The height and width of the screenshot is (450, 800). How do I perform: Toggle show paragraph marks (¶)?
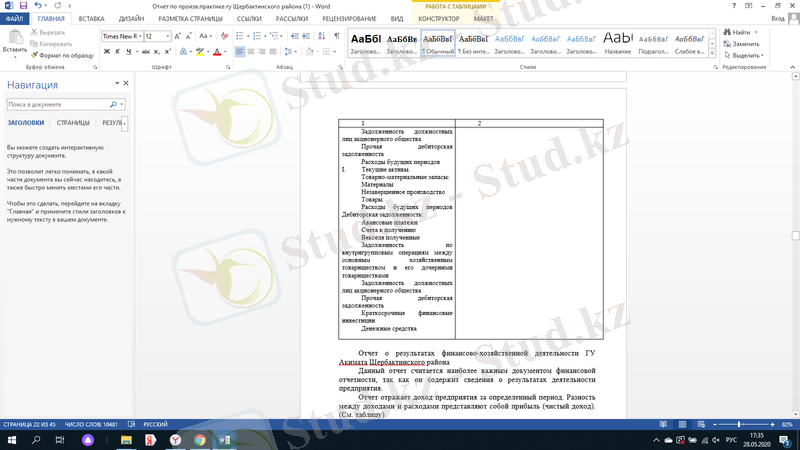click(337, 36)
